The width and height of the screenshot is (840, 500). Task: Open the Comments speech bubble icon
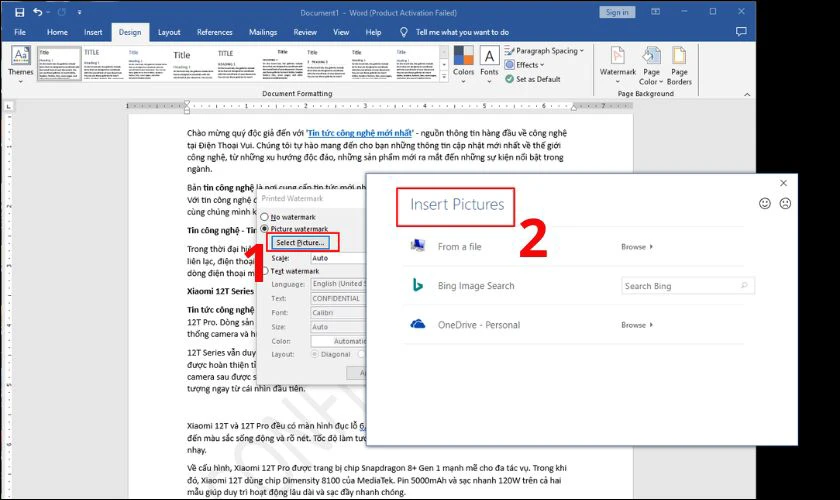pyautogui.click(x=741, y=32)
